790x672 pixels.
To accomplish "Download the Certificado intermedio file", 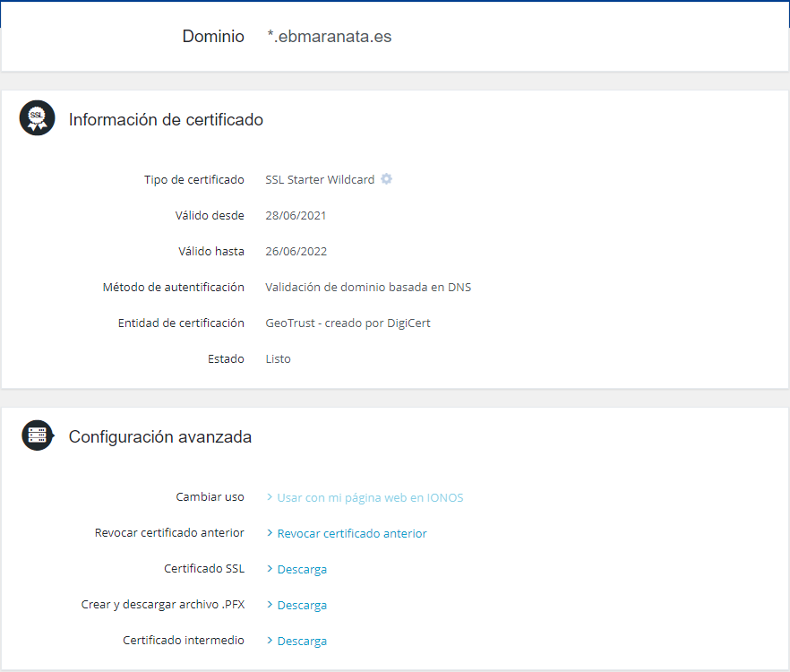I will (302, 641).
